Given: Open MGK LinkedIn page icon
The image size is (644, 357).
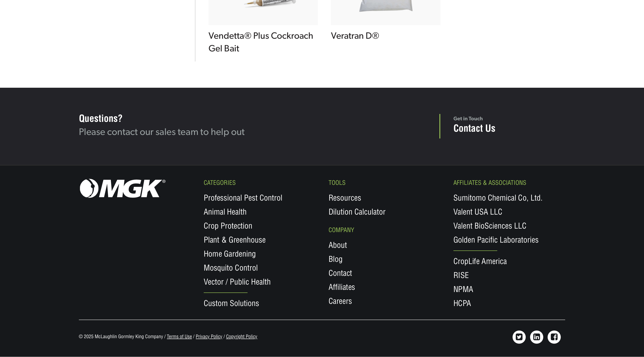Looking at the screenshot, I should click(x=536, y=337).
